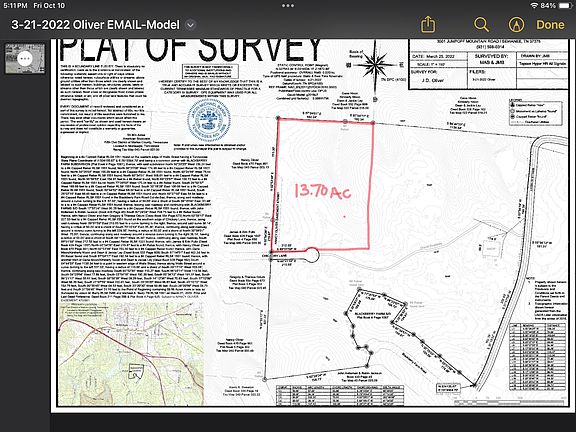Tap the Wi-Fi icon in status bar
Image resolution: width=576 pixels, height=432 pixels.
(x=534, y=6)
